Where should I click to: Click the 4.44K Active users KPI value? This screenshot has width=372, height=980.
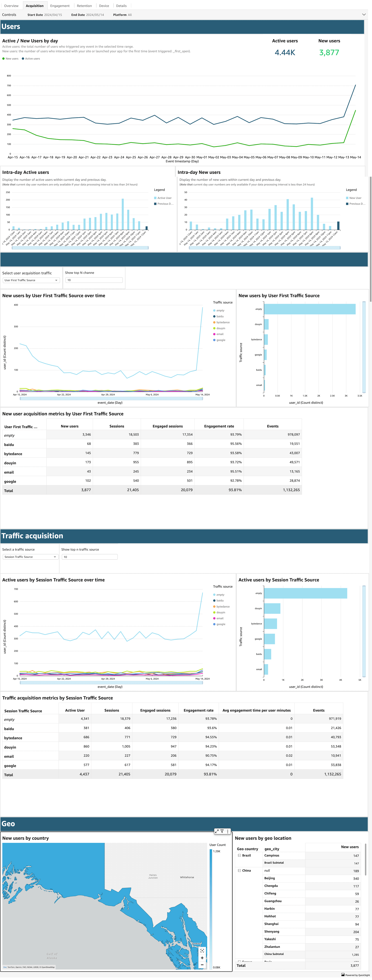tap(285, 52)
